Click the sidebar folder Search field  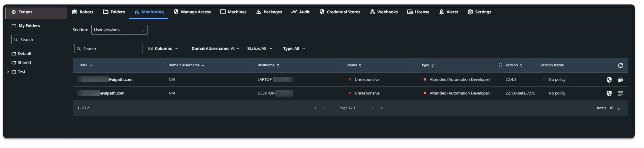pos(36,40)
